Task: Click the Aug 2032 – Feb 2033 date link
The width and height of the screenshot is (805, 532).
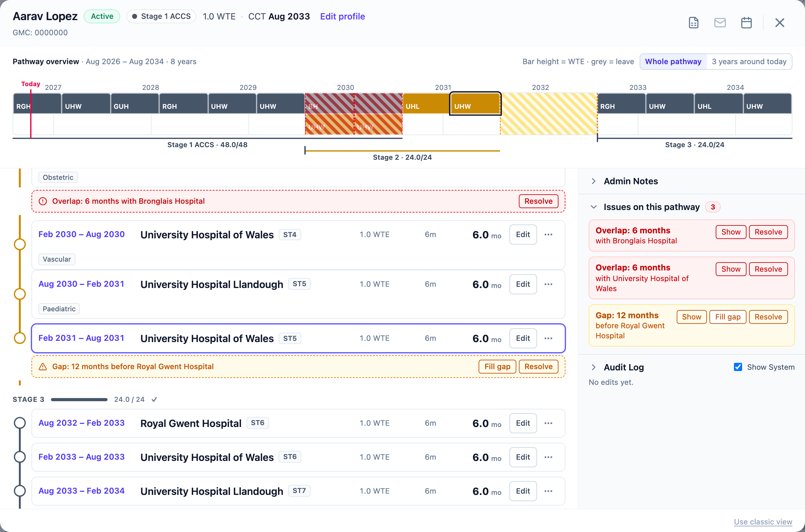Action: (x=81, y=423)
